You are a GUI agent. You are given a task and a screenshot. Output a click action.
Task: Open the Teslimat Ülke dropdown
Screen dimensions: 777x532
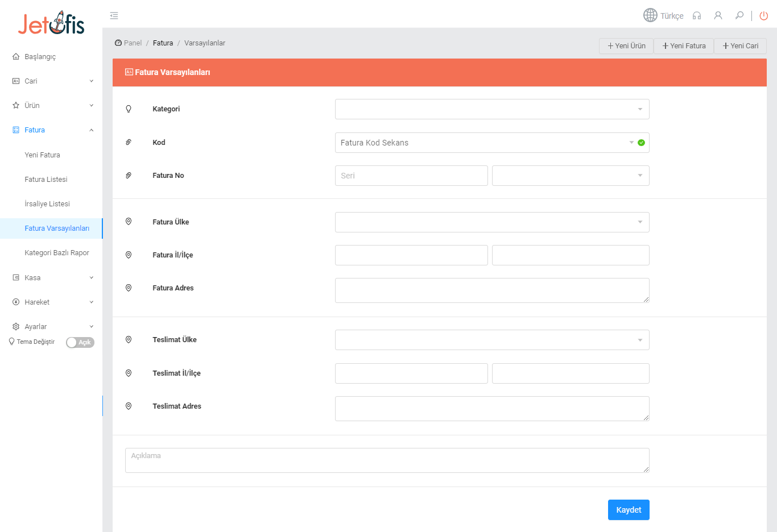[492, 340]
